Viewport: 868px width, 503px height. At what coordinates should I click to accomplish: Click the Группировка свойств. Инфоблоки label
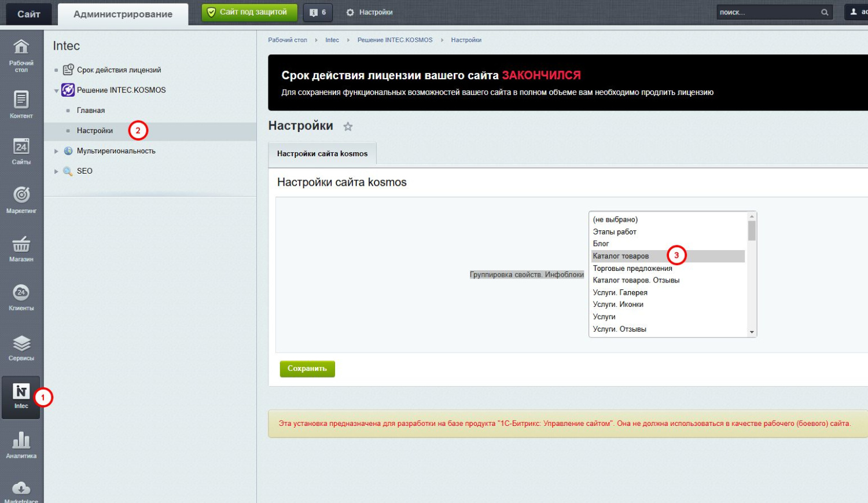point(527,274)
